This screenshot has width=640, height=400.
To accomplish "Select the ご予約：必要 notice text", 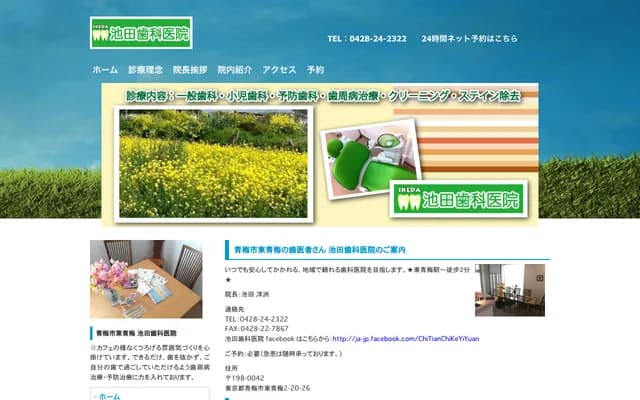I will [283, 353].
